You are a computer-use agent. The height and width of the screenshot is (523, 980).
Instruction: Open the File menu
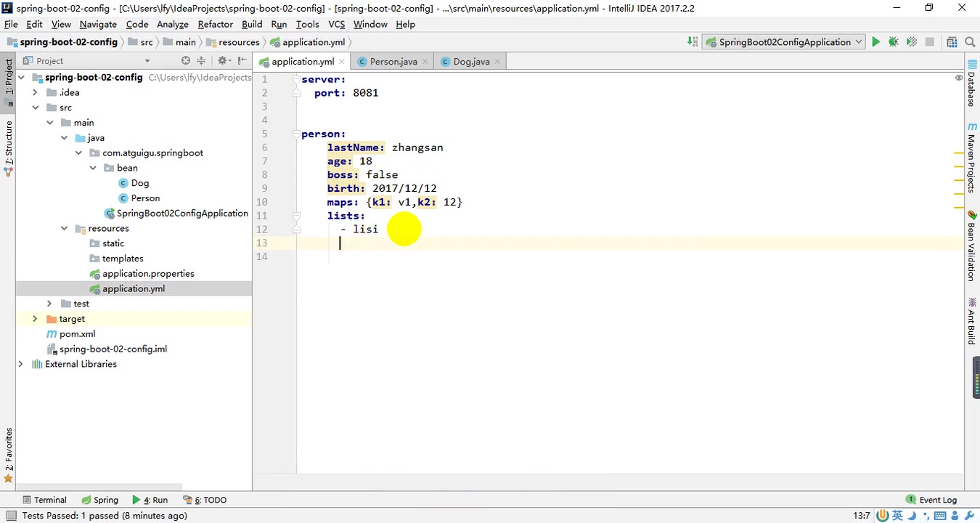tap(11, 24)
